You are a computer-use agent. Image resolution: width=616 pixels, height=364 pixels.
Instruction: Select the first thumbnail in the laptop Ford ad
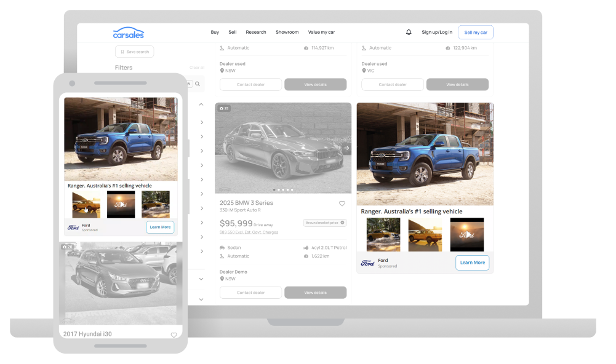(x=383, y=234)
